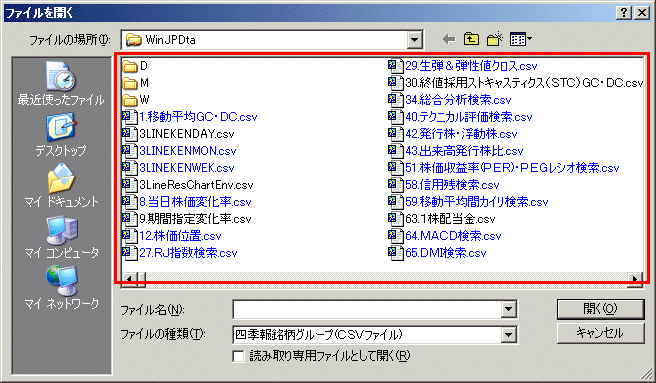
Task: Select folder D icon
Action: pyautogui.click(x=130, y=66)
